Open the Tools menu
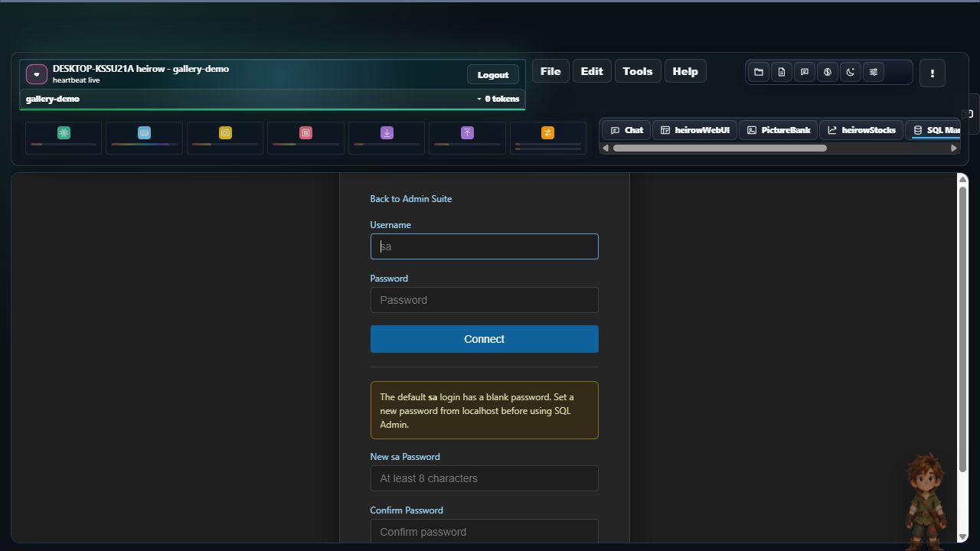 coord(638,71)
